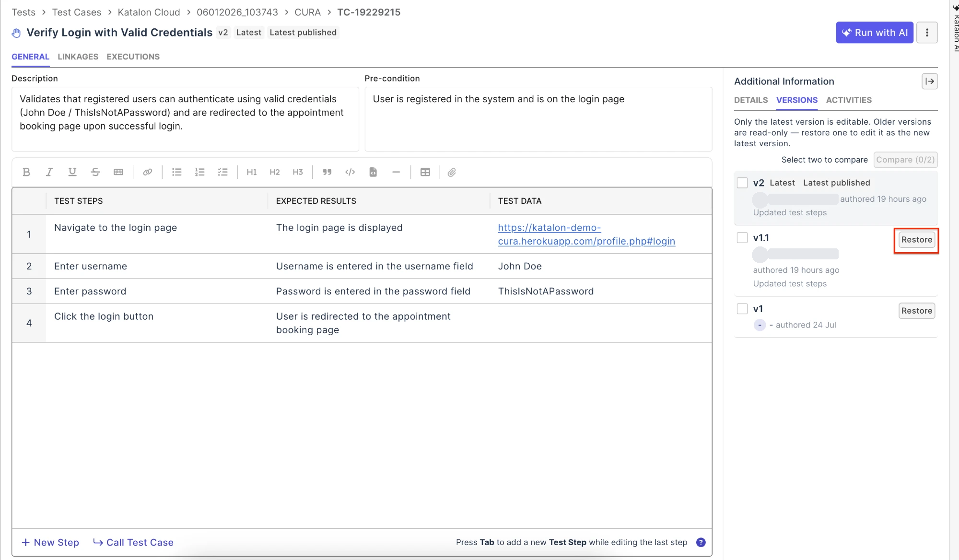The height and width of the screenshot is (560, 959).
Task: Apply underline formatting
Action: [72, 172]
